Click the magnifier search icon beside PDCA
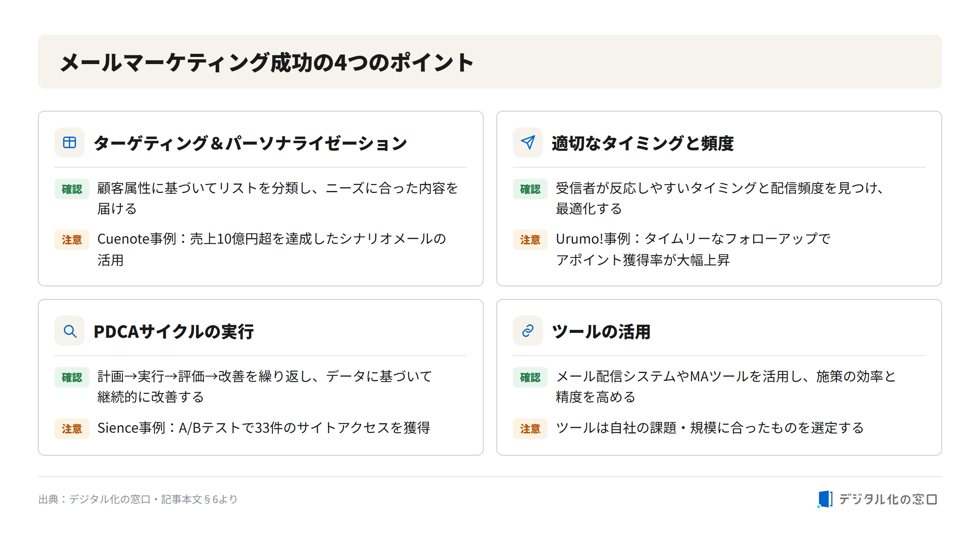Viewport: 980px width, 545px height. pos(70,331)
